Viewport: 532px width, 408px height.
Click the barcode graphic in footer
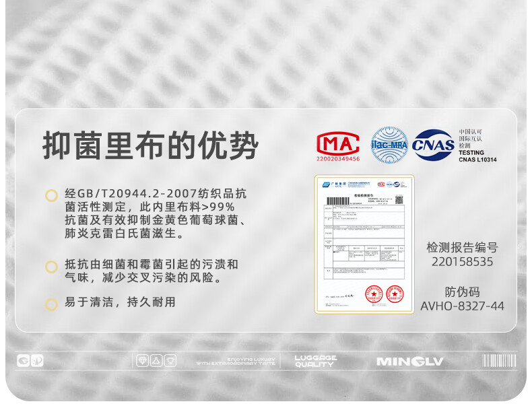click(x=499, y=360)
